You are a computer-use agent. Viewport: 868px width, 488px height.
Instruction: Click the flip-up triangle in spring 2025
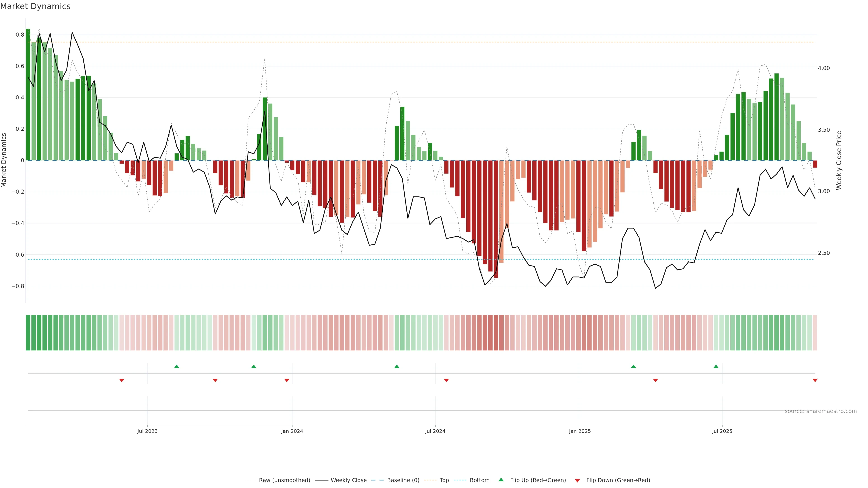[x=633, y=366]
